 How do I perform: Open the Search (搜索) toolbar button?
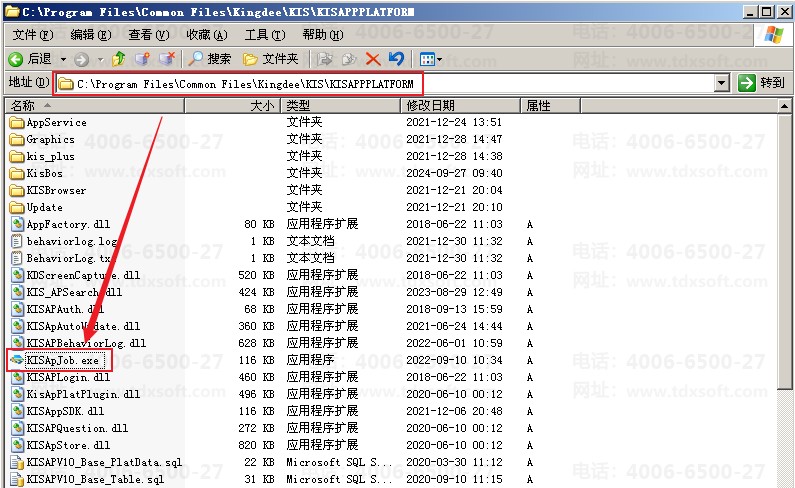point(209,59)
